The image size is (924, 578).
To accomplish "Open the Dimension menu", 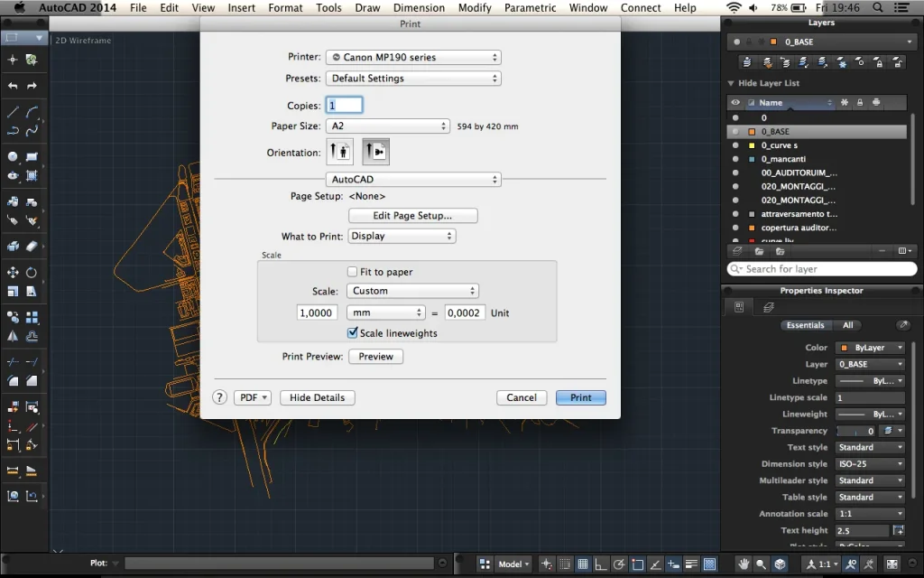I will pyautogui.click(x=419, y=7).
